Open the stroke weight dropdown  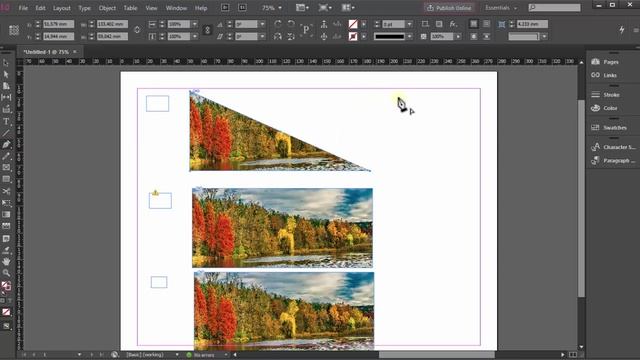click(409, 24)
